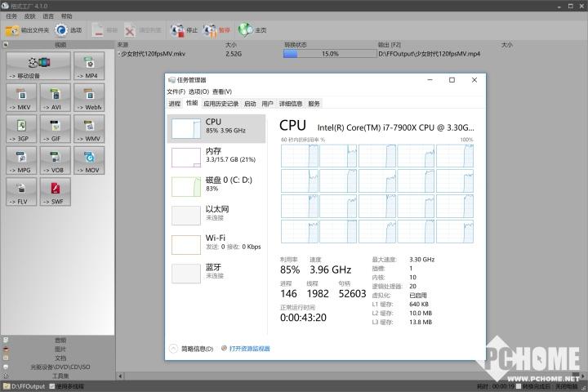The image size is (588, 392).
Task: Switch to the details (详细信息) tab
Action: tap(290, 104)
